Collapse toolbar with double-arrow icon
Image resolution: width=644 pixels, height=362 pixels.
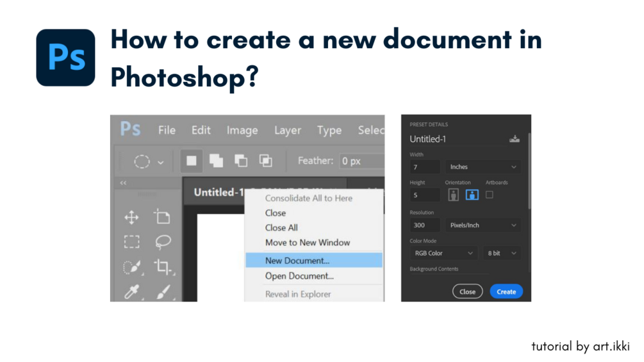pyautogui.click(x=123, y=183)
